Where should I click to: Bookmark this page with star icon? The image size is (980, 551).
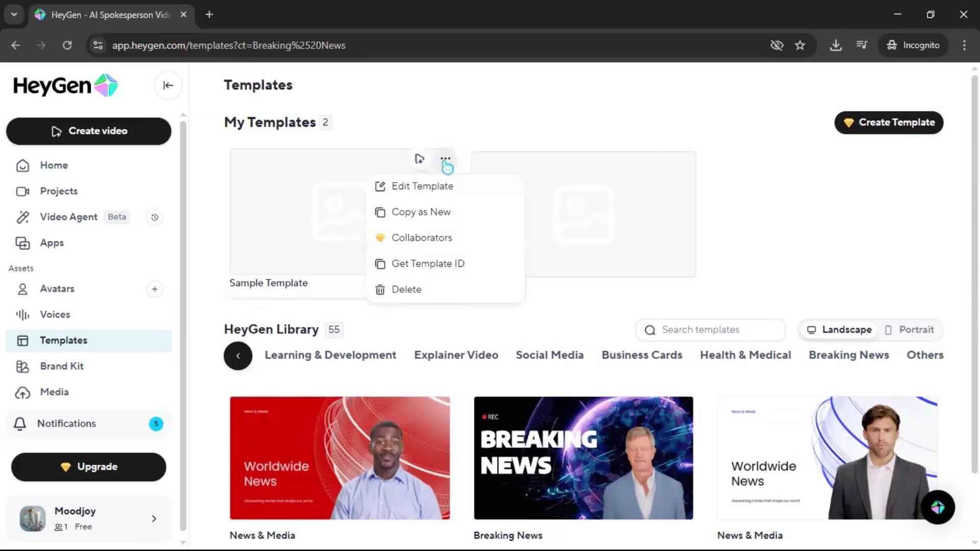(800, 45)
